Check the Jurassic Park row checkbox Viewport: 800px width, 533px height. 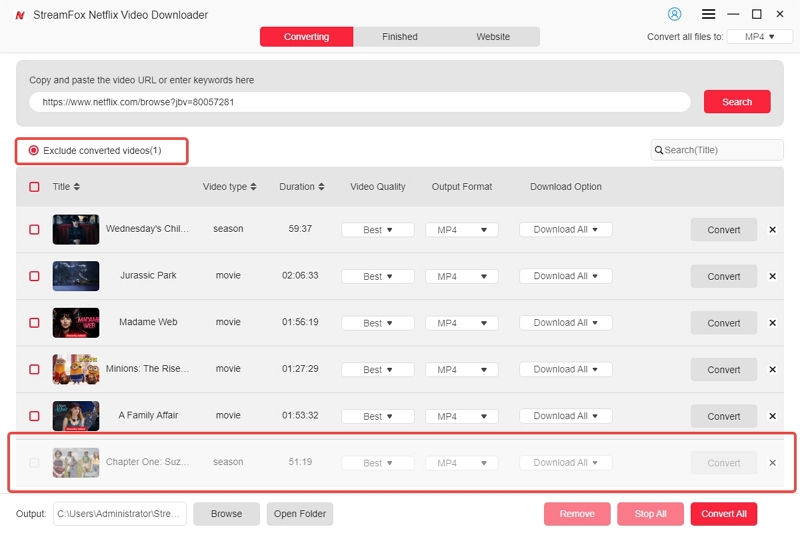[x=34, y=276]
